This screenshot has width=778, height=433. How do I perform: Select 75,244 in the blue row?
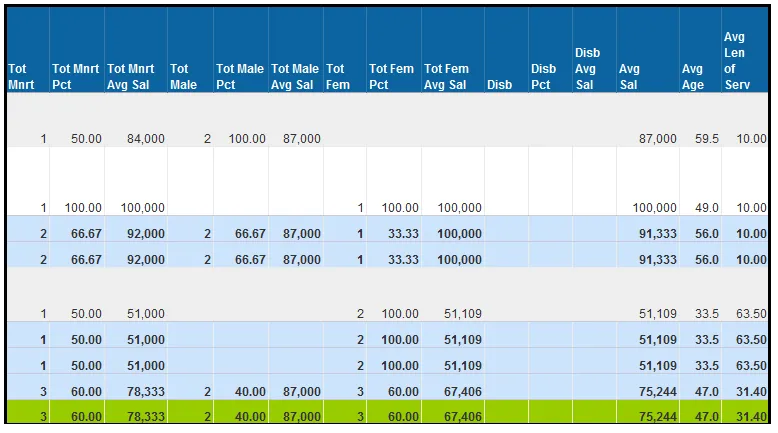tap(657, 392)
